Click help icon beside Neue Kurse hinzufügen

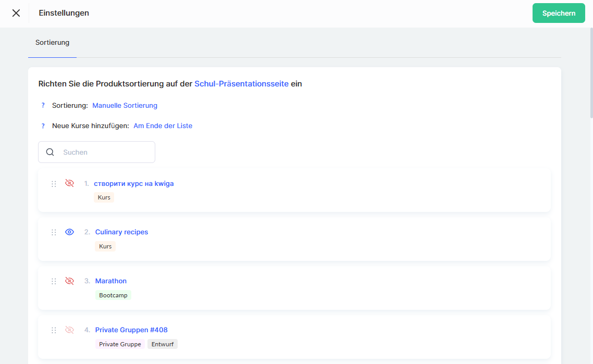[43, 126]
